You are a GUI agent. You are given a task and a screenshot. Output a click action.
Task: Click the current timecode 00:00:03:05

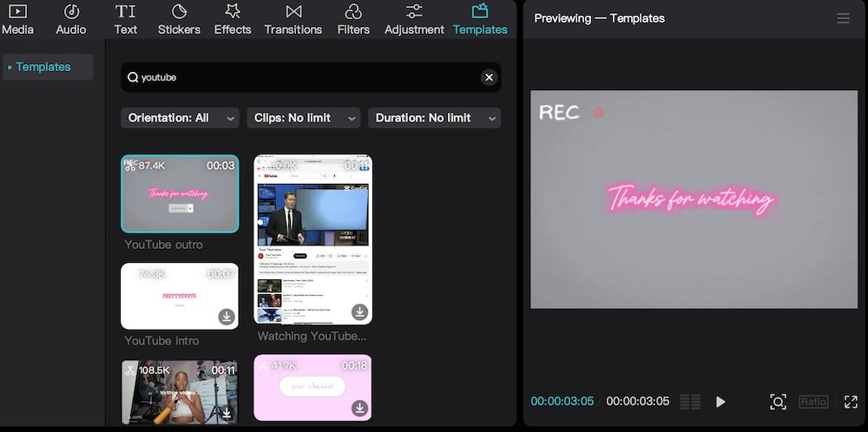pyautogui.click(x=562, y=401)
